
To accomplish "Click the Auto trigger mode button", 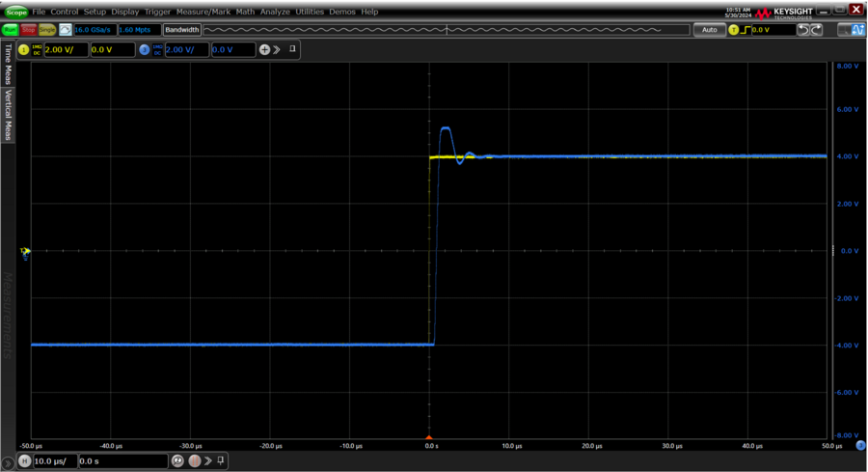I will coord(709,30).
